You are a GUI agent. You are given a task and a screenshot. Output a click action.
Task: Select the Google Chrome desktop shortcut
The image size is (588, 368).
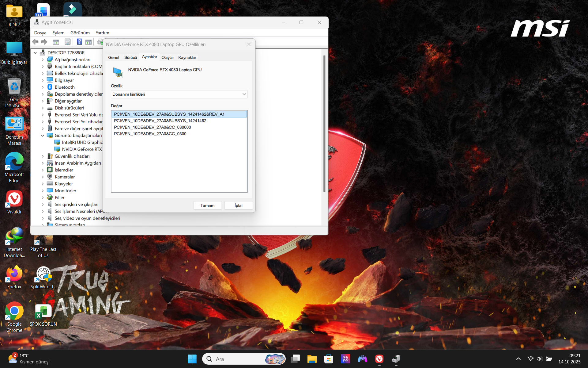click(14, 317)
